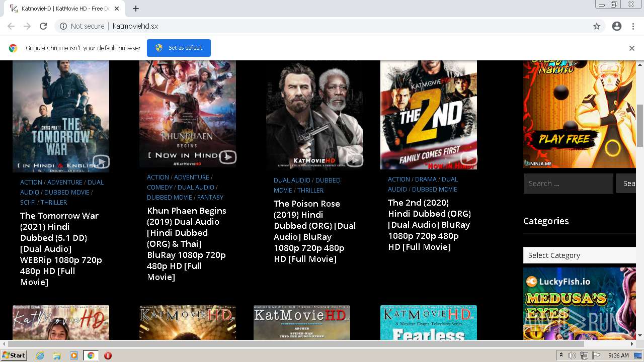Image resolution: width=644 pixels, height=362 pixels.
Task: Dismiss the default browser notification bar
Action: click(x=632, y=48)
